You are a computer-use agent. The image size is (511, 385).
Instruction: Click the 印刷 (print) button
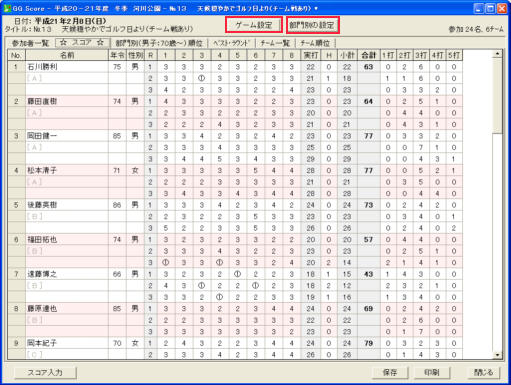coord(432,373)
